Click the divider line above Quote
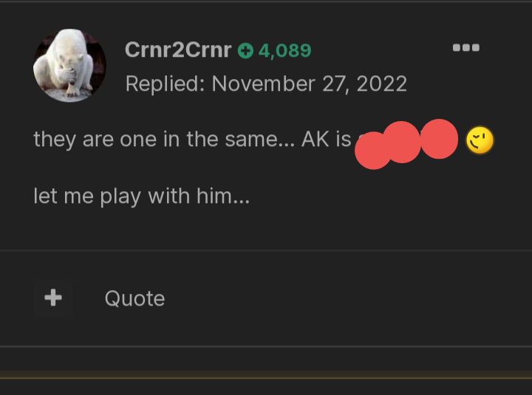The height and width of the screenshot is (395, 532). click(x=266, y=250)
